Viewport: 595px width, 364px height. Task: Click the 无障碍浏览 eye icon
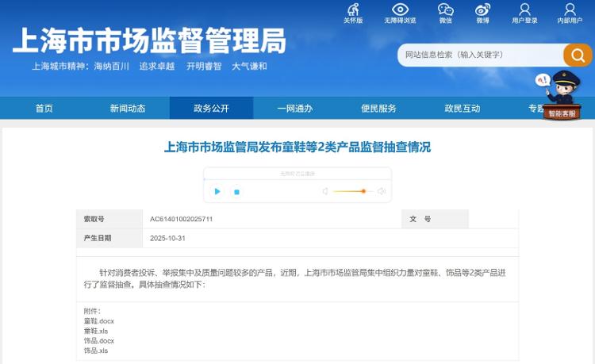pyautogui.click(x=400, y=10)
